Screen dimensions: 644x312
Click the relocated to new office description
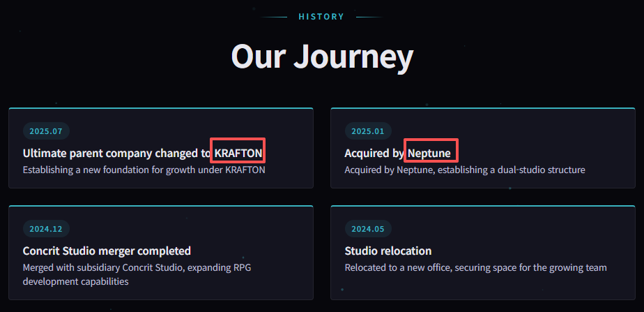tap(475, 268)
